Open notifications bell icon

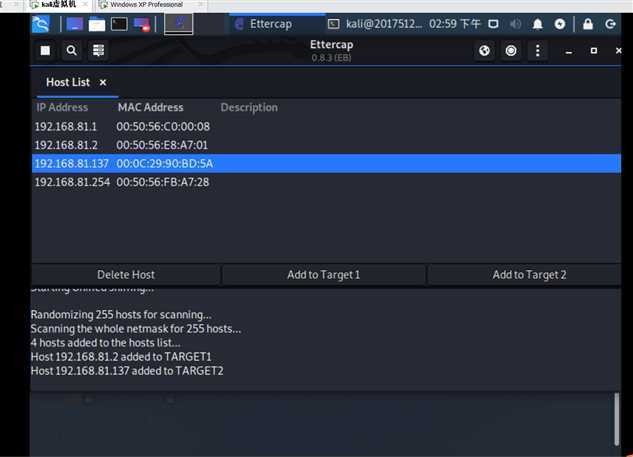537,24
